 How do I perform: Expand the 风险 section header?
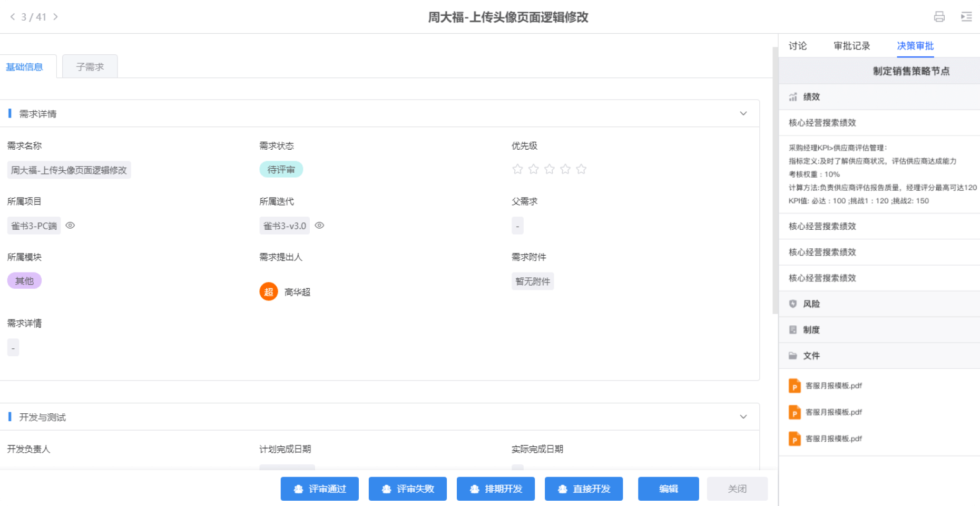pos(879,304)
